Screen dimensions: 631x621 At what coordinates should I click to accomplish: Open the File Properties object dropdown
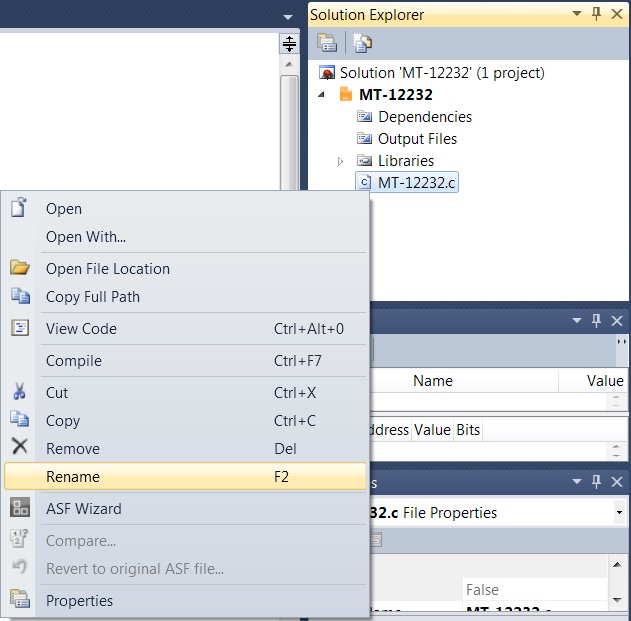tap(620, 513)
